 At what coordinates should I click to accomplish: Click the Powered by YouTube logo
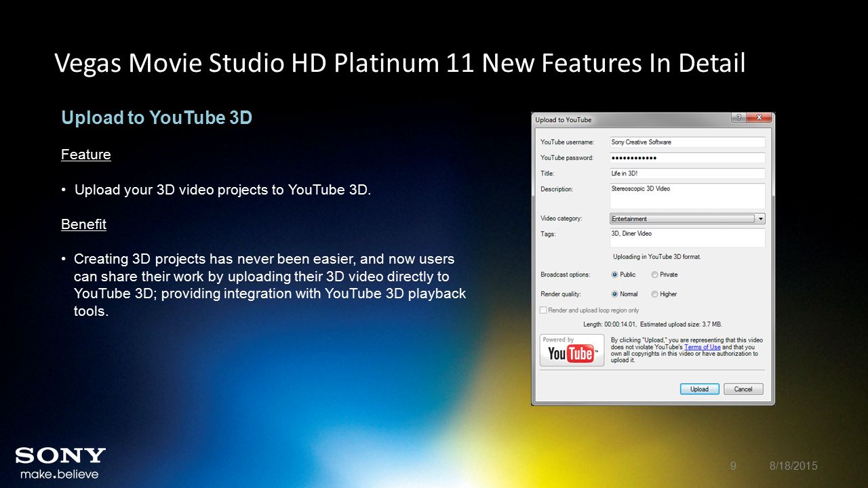click(x=572, y=350)
